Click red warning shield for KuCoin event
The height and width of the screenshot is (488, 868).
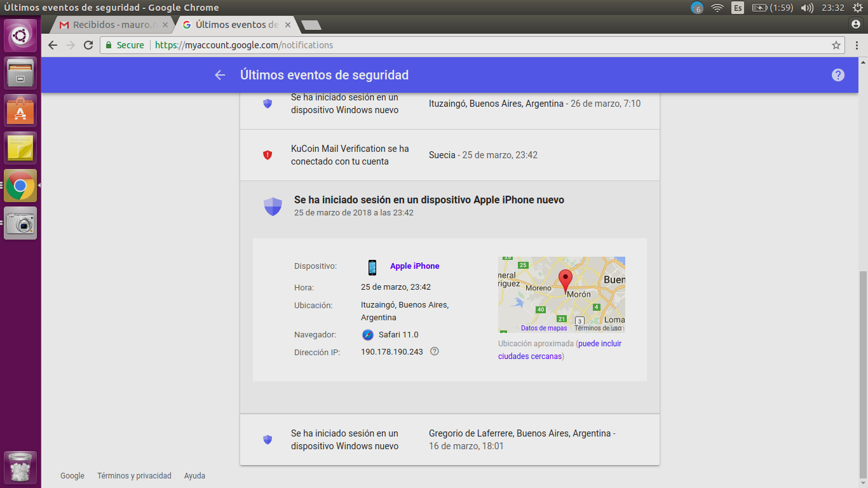pos(268,155)
